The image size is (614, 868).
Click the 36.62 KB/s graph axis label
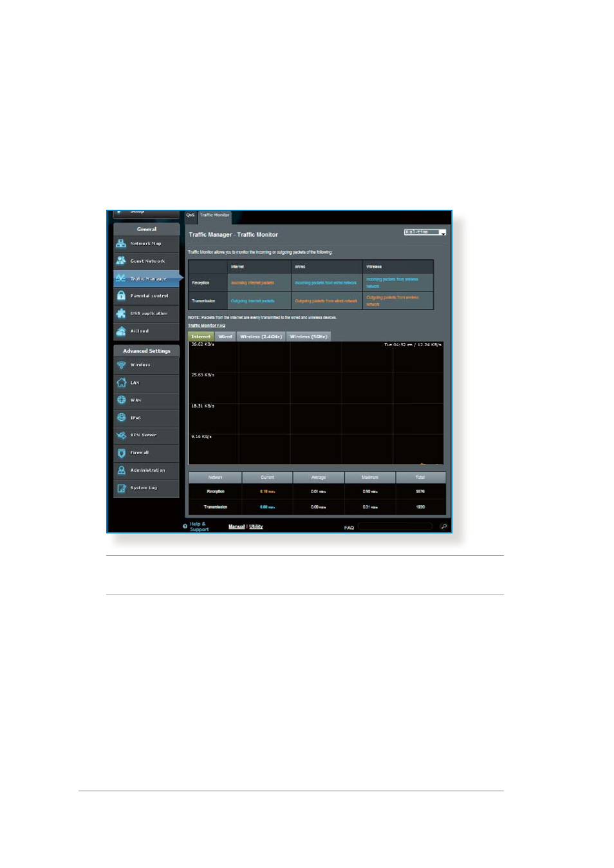point(203,344)
